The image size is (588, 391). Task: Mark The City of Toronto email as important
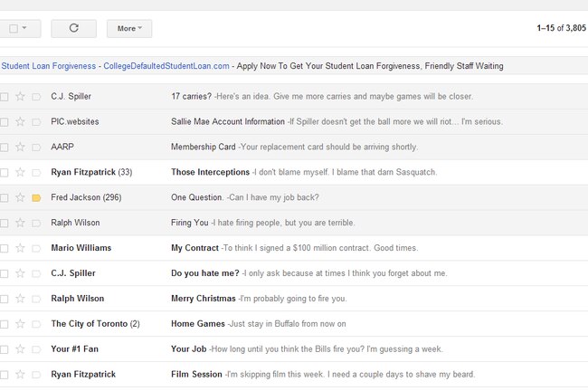(36, 325)
